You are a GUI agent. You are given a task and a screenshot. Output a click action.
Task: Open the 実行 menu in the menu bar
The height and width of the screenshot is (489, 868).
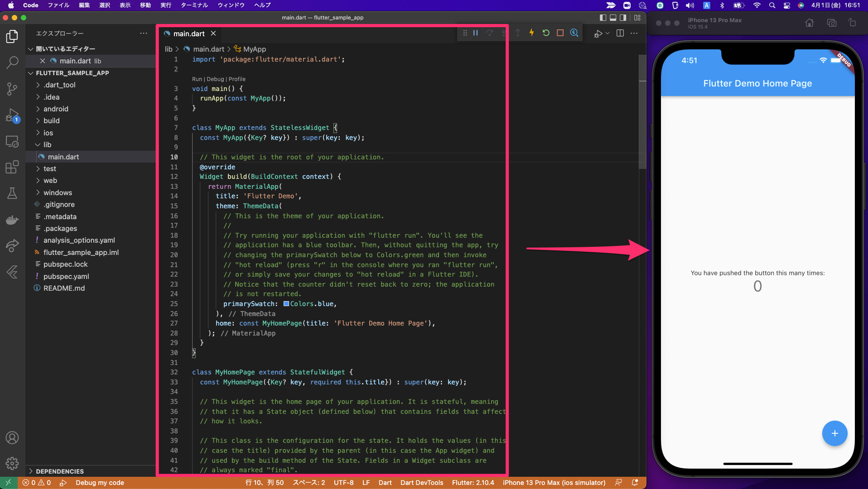pyautogui.click(x=166, y=5)
